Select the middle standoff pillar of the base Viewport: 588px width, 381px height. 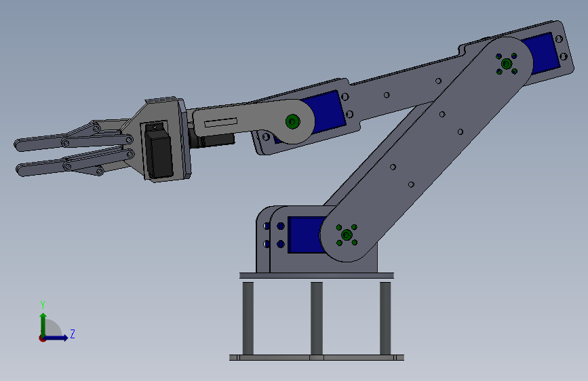317,319
